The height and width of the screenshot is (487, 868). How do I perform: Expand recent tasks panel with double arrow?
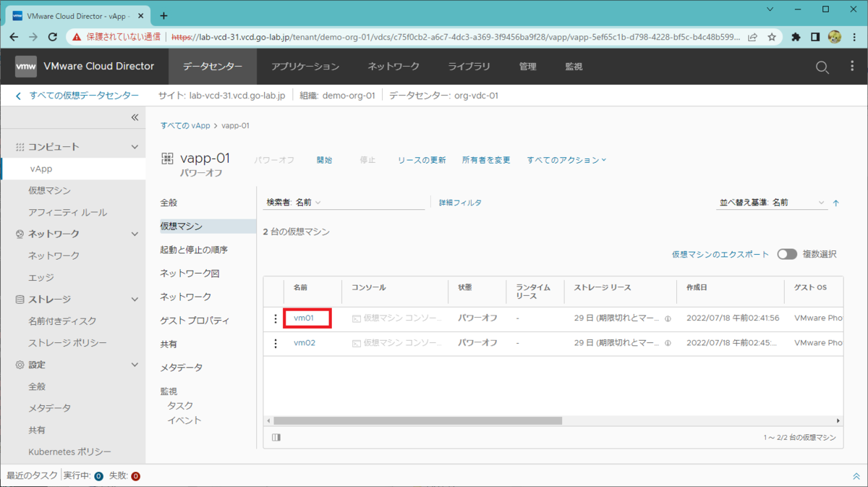856,476
